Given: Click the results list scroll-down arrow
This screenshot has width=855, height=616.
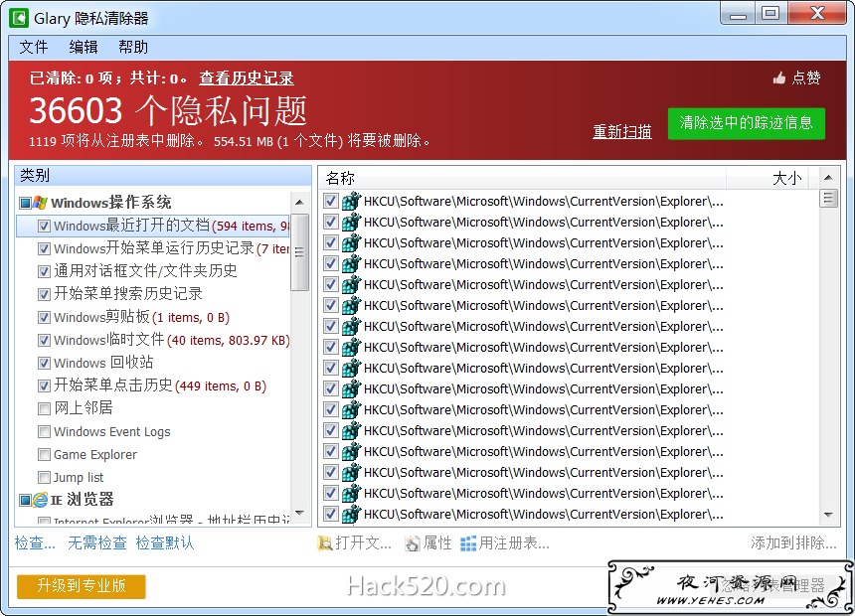Looking at the screenshot, I should (x=828, y=515).
